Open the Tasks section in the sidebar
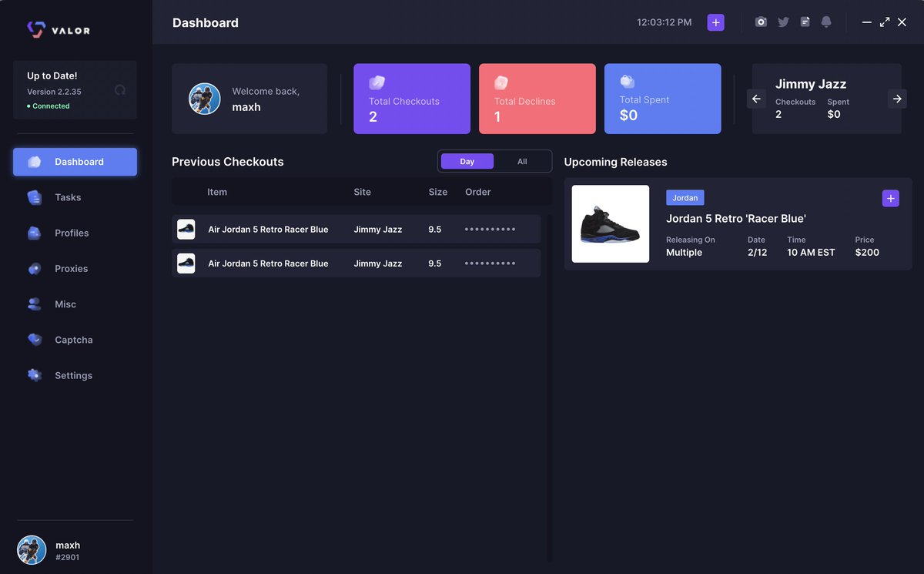 (68, 197)
